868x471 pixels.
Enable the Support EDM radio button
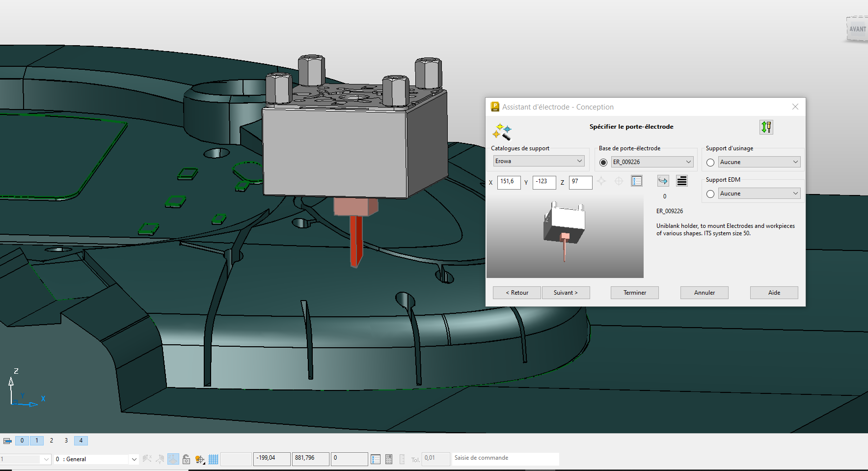pyautogui.click(x=710, y=194)
